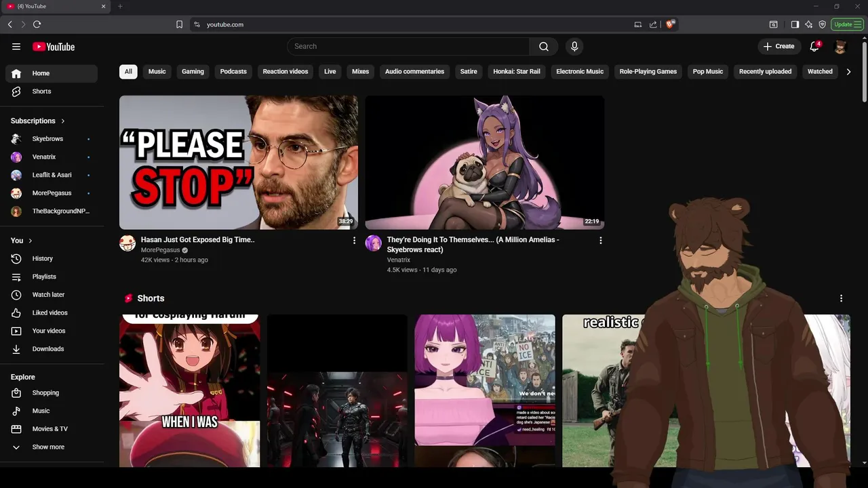
Task: Open the account avatar menu
Action: pos(840,46)
